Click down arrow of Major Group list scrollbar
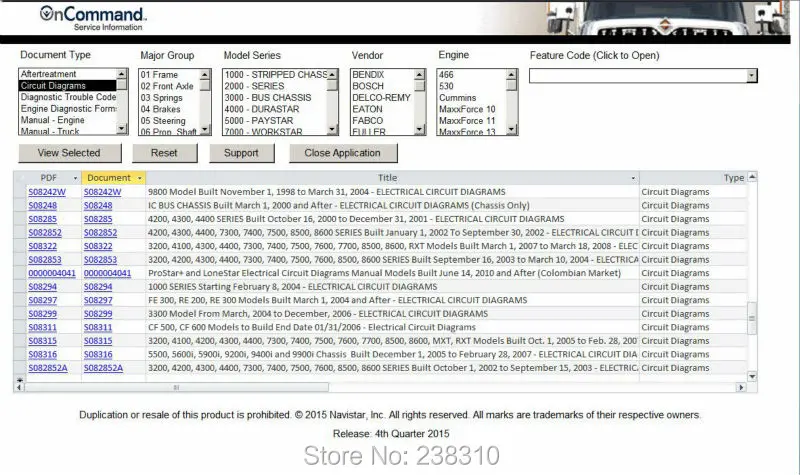 (x=205, y=130)
